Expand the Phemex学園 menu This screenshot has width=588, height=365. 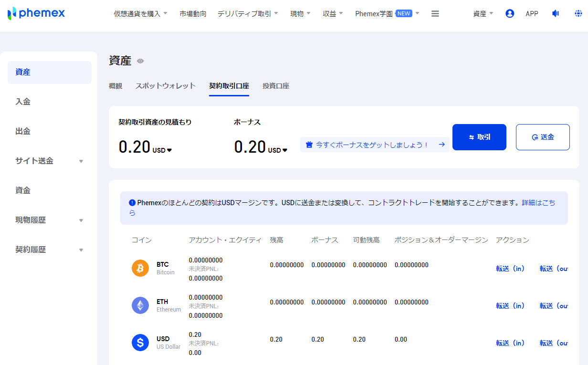[387, 14]
